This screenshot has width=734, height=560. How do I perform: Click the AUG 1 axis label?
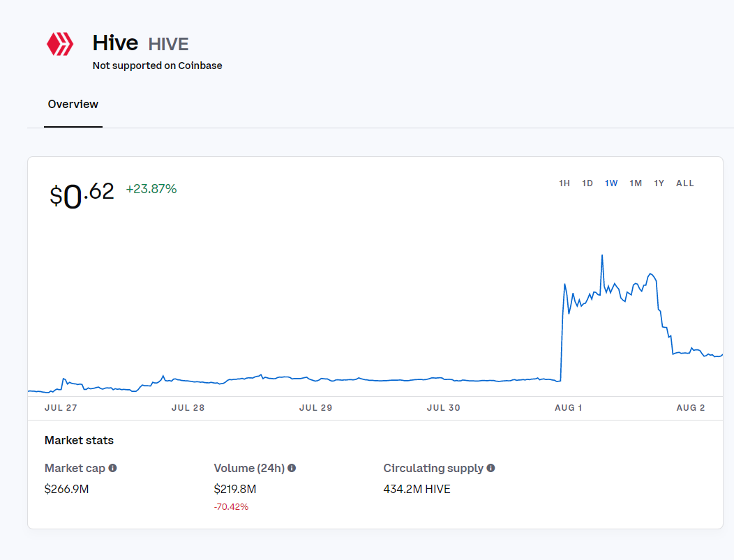568,408
